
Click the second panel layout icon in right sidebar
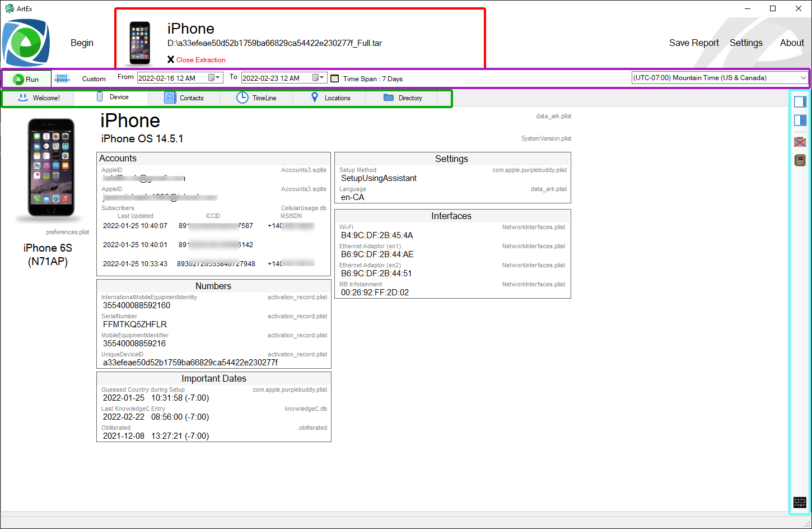(800, 120)
